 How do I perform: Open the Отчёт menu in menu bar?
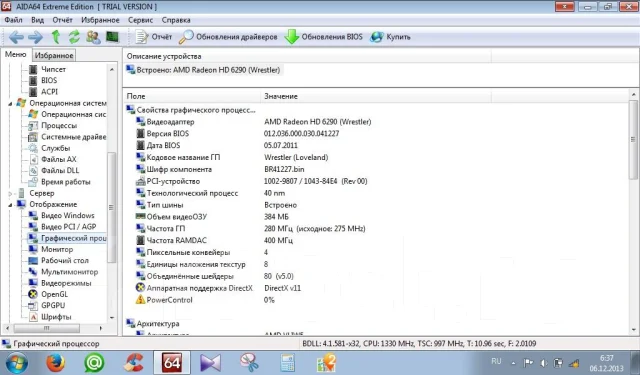coord(62,20)
